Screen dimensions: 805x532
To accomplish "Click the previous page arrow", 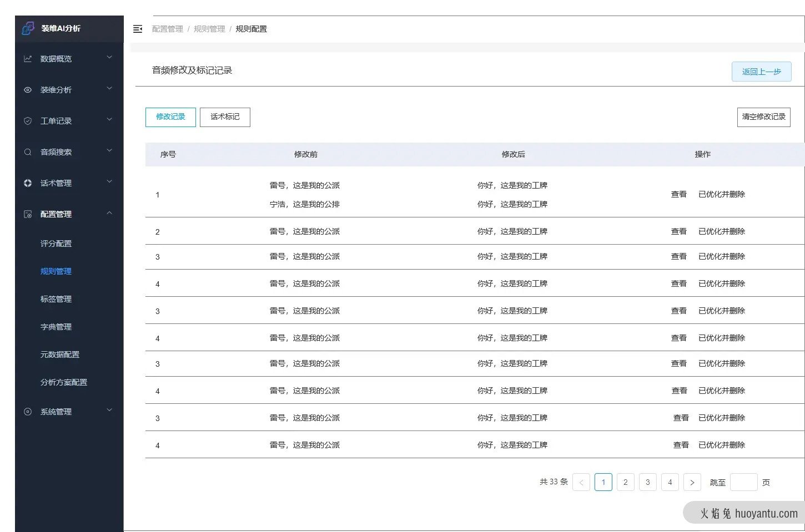I will pyautogui.click(x=581, y=482).
